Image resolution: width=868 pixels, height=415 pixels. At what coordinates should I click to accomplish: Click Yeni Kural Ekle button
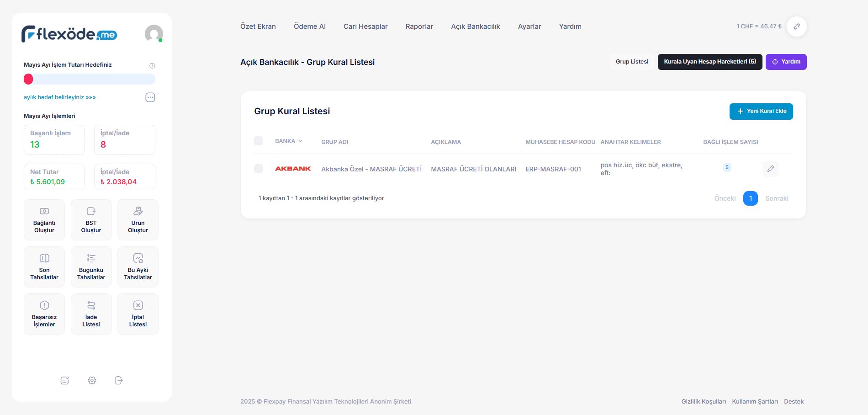(x=761, y=112)
